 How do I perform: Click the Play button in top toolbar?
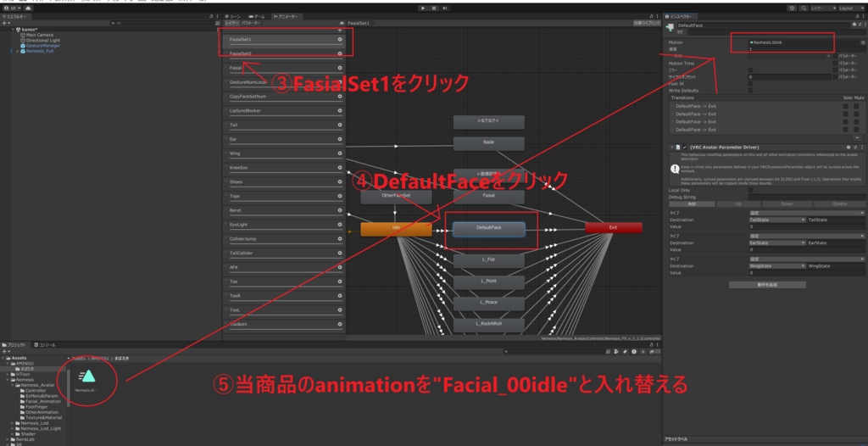[x=423, y=8]
